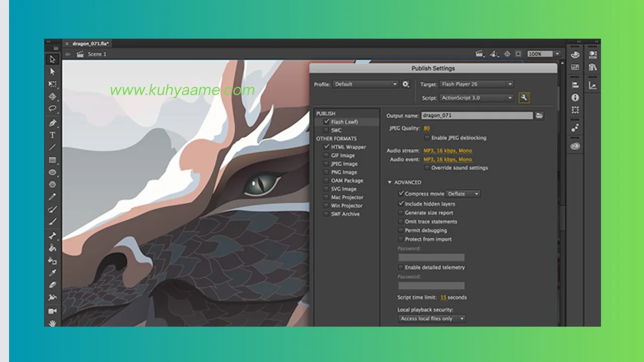Open the Transform panel
The width and height of the screenshot is (644, 362).
(575, 110)
